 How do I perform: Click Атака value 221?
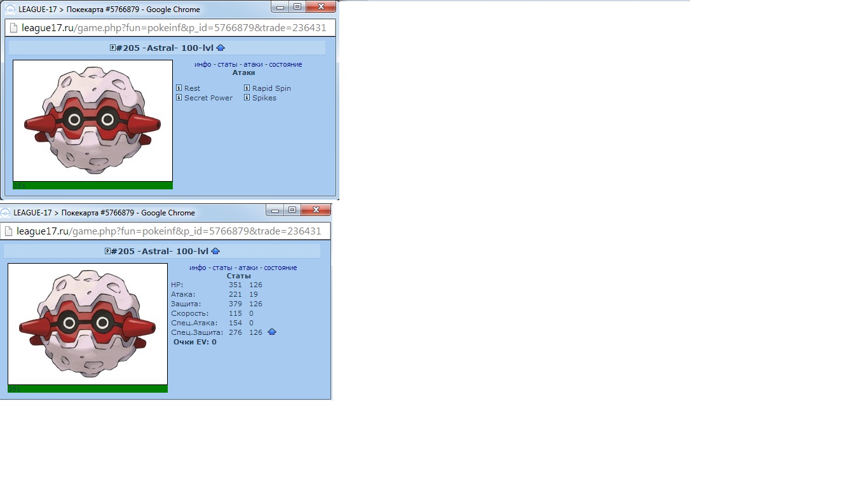(x=235, y=294)
